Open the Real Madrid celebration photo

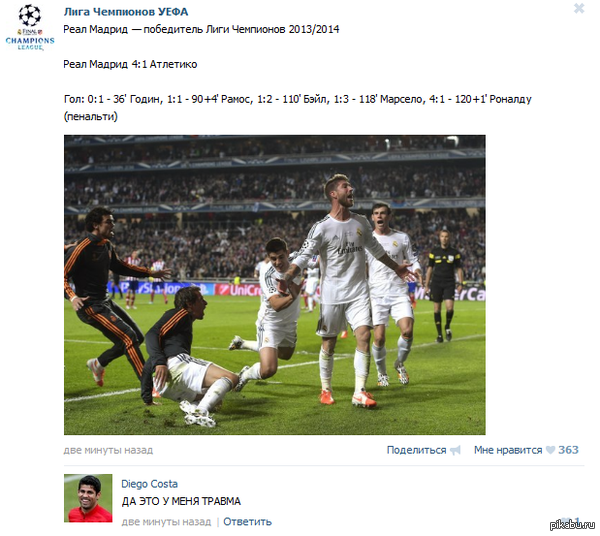pos(275,285)
